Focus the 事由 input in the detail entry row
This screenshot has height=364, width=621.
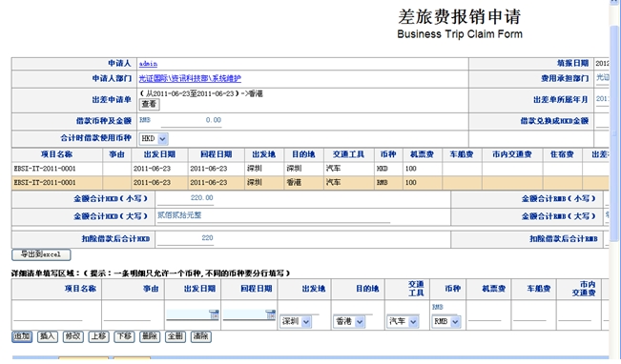pyautogui.click(x=127, y=315)
